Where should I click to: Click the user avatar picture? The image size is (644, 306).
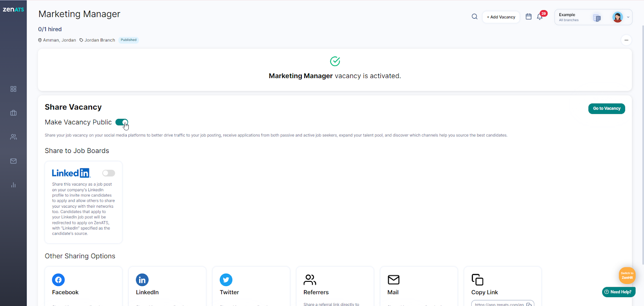click(x=617, y=17)
